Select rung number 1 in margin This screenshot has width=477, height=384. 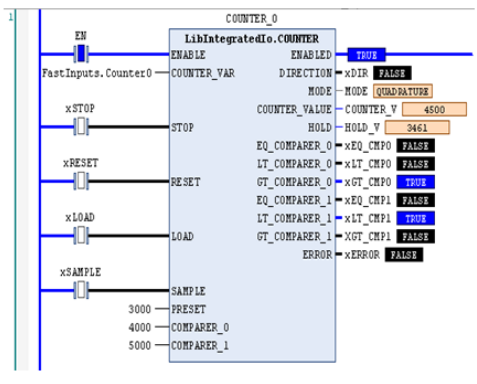coord(11,17)
